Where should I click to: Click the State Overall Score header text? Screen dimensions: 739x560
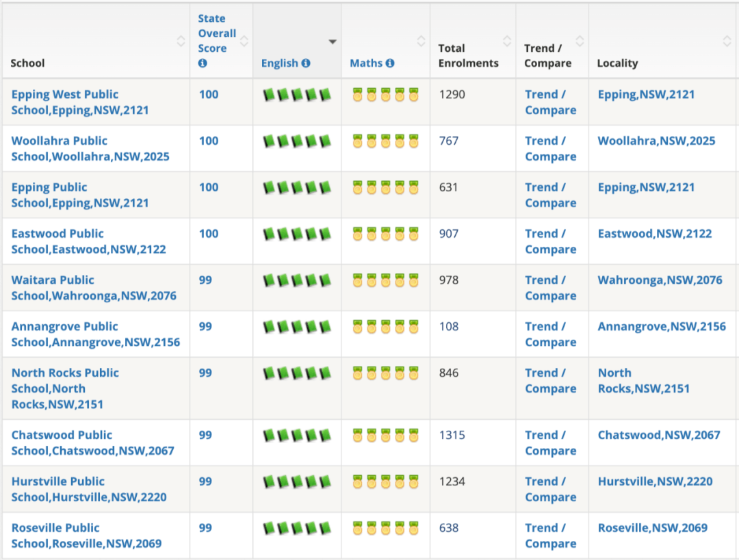[217, 34]
